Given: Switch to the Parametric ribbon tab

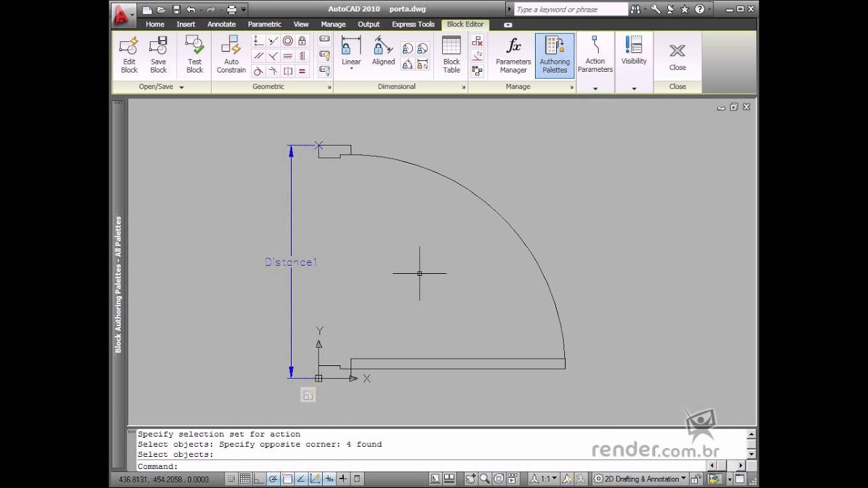Looking at the screenshot, I should [264, 24].
